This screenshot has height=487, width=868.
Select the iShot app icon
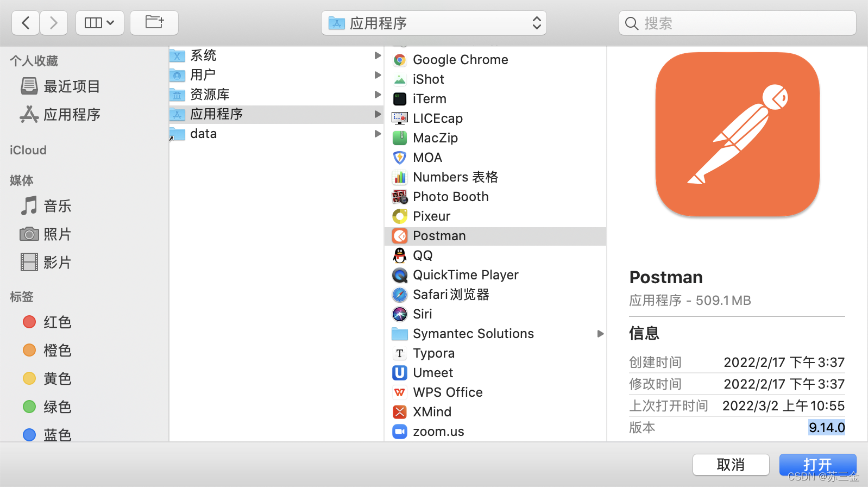400,79
